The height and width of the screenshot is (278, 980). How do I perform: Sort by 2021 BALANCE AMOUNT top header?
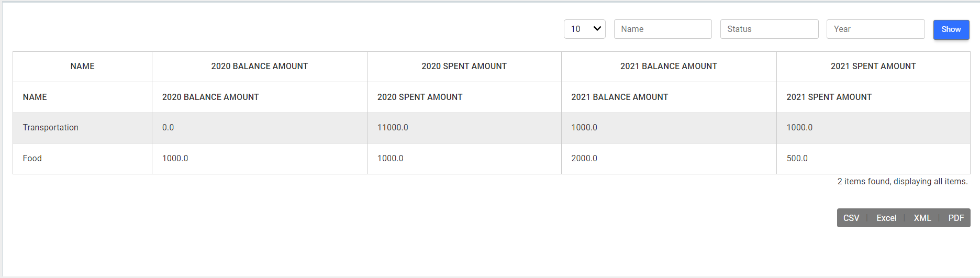[x=669, y=66]
